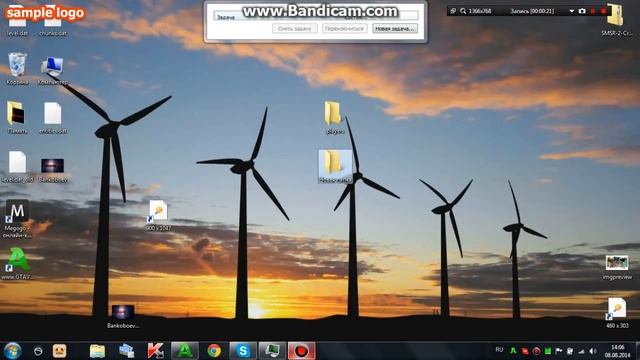The width and height of the screenshot is (640, 360).
Task: Open the volume speaker tray icon
Action: click(593, 351)
